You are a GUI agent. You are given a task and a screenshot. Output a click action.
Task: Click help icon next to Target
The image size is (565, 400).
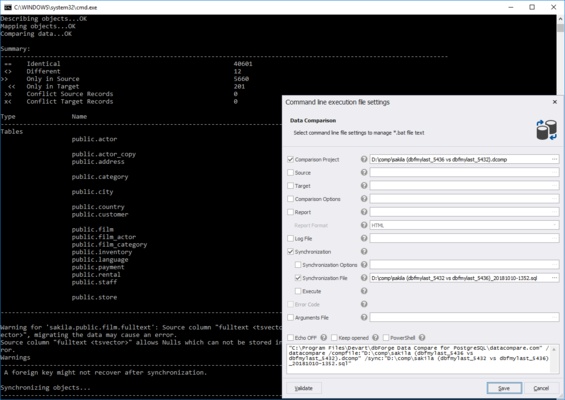click(364, 186)
